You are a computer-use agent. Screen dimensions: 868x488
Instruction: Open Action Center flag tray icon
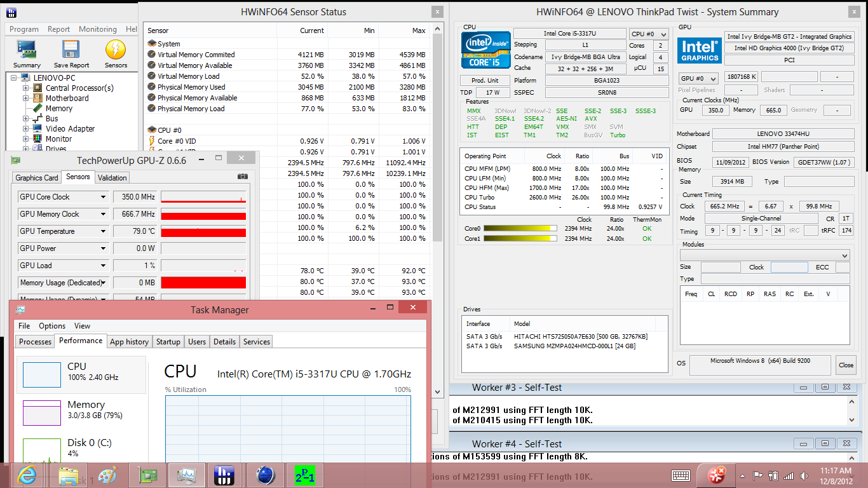click(x=757, y=475)
